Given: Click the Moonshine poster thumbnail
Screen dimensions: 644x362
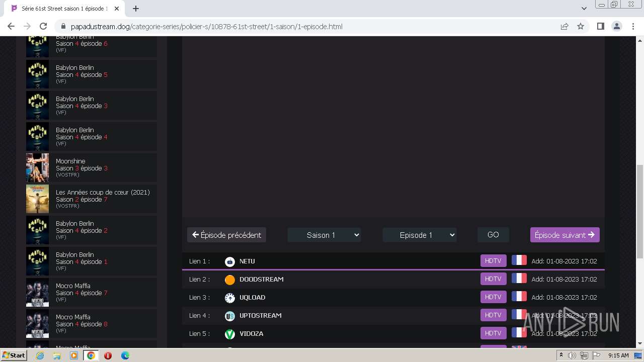Looking at the screenshot, I should pos(37,167).
